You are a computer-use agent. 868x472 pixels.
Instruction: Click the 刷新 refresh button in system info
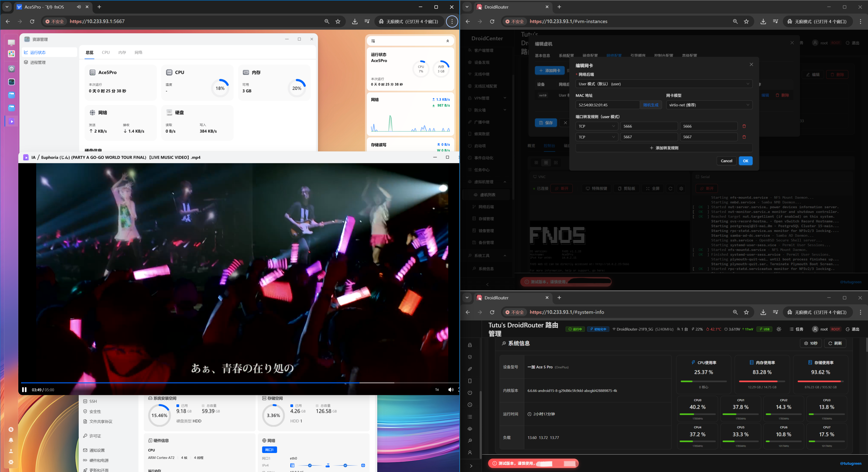coord(835,343)
